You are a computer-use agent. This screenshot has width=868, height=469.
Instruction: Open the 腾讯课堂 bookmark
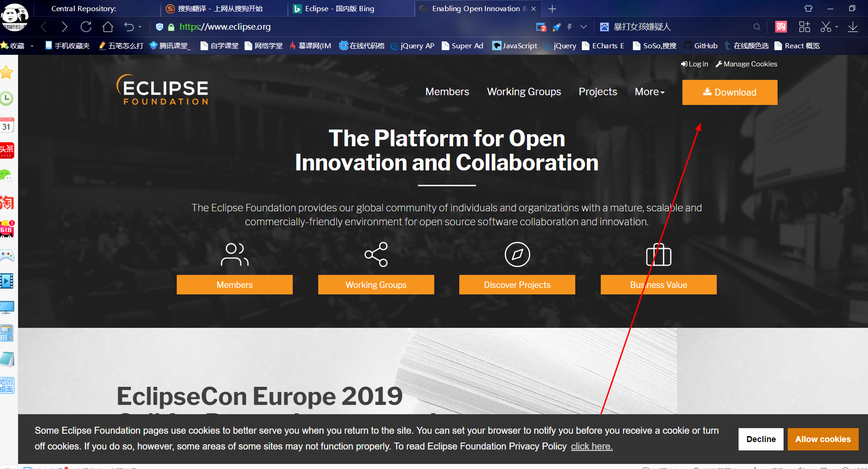click(x=169, y=46)
